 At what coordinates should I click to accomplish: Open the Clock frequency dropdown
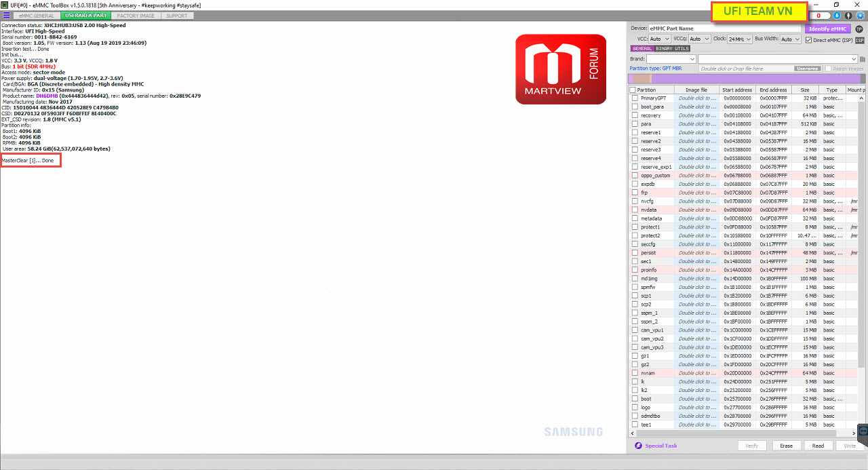tap(740, 39)
